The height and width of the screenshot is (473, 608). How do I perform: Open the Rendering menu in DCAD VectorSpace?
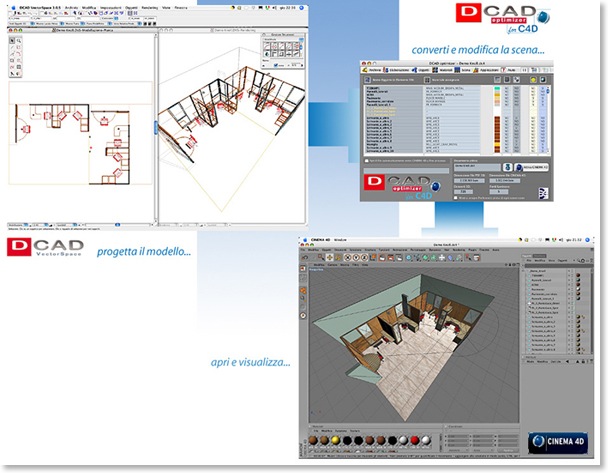149,8
